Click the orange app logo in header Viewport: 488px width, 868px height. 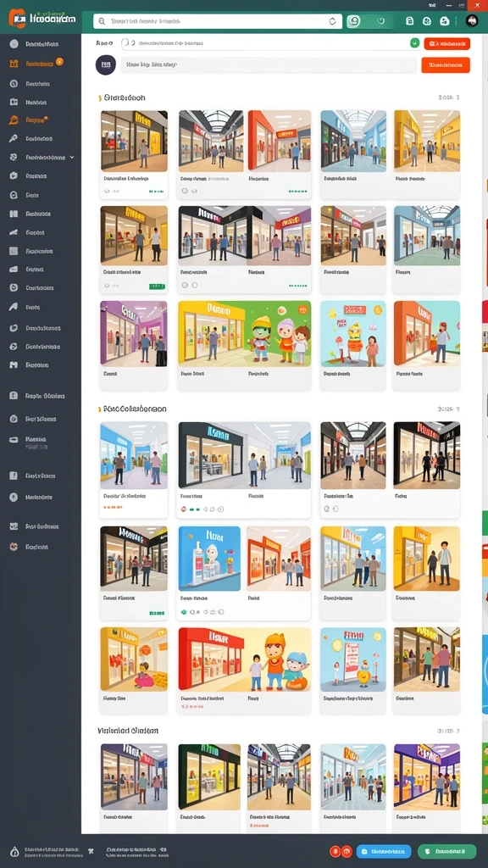coord(18,19)
